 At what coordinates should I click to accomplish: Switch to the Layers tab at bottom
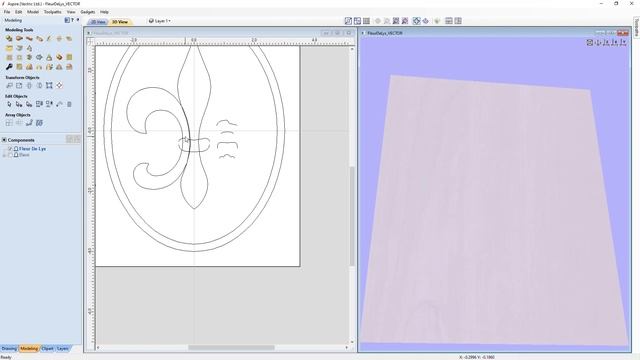pyautogui.click(x=62, y=349)
